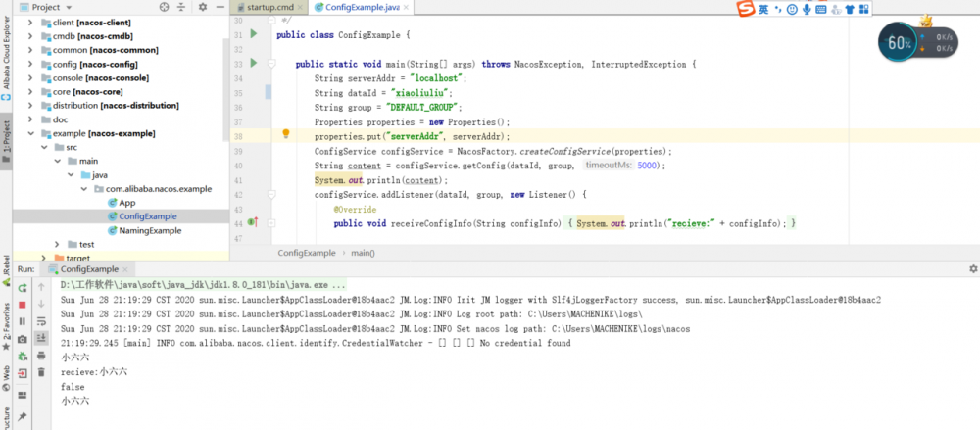Toggle Sogou English/Chinese mode
Viewport: 980px width, 430px height.
pos(763,10)
